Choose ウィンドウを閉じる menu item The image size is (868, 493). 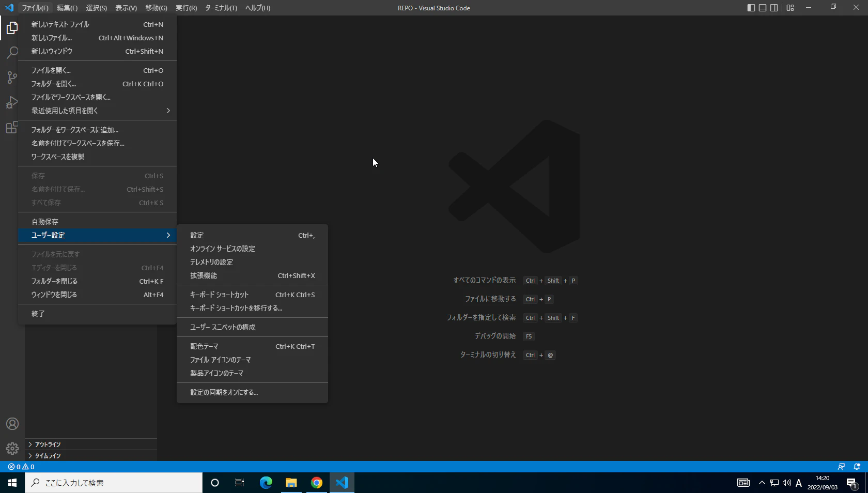point(98,295)
